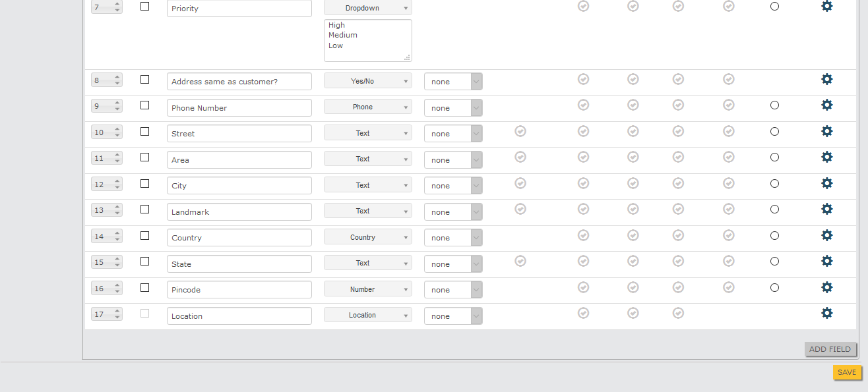Click gear icon for Location field
The image size is (868, 392).
coord(826,313)
